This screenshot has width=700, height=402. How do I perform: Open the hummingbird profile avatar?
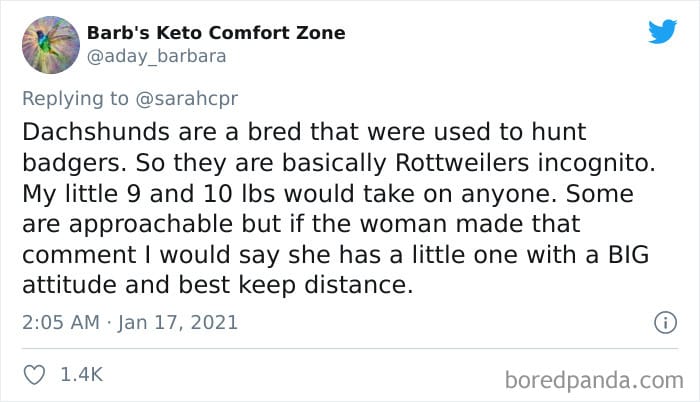click(x=51, y=45)
